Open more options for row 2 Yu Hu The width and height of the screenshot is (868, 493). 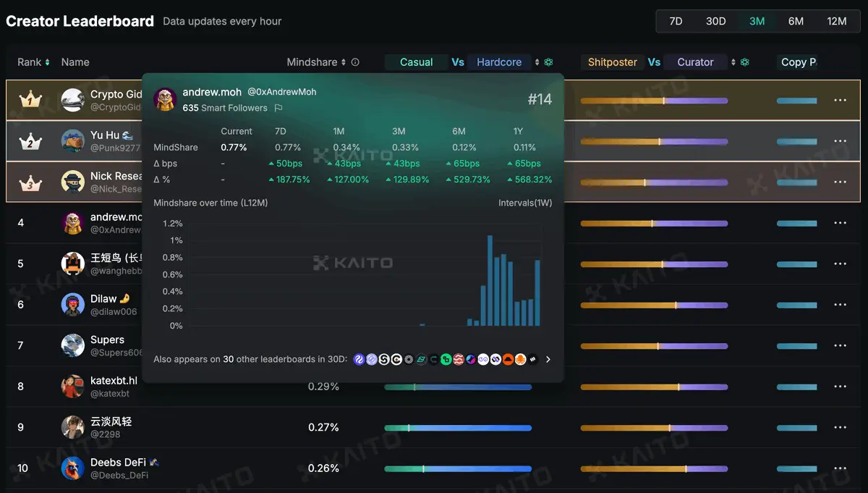(840, 141)
